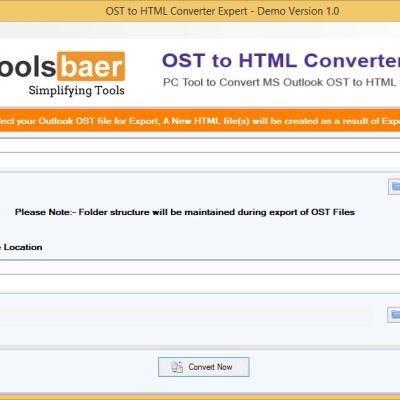Open the save location browse folder icon

[x=394, y=314]
